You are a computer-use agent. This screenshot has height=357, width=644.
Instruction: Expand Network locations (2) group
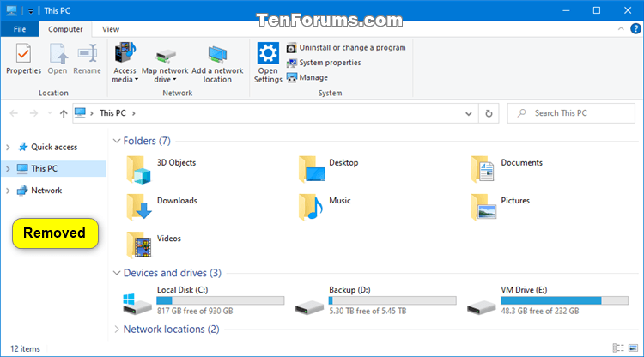(117, 329)
